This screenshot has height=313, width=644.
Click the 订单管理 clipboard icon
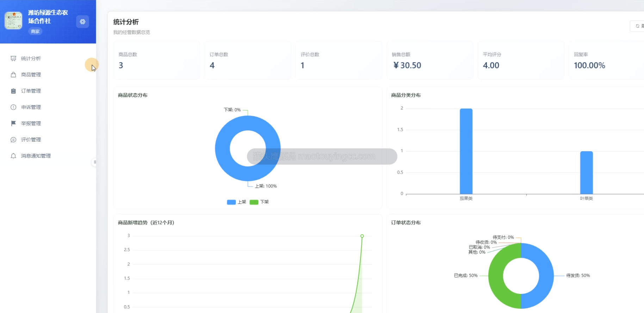(x=13, y=91)
